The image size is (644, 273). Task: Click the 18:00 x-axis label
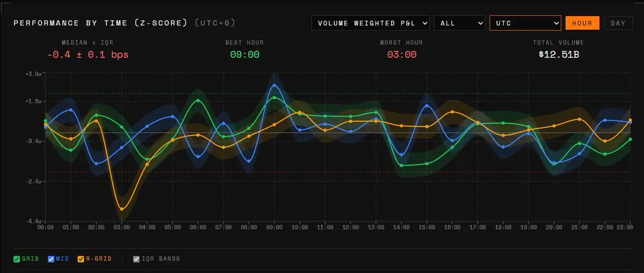[x=503, y=227]
